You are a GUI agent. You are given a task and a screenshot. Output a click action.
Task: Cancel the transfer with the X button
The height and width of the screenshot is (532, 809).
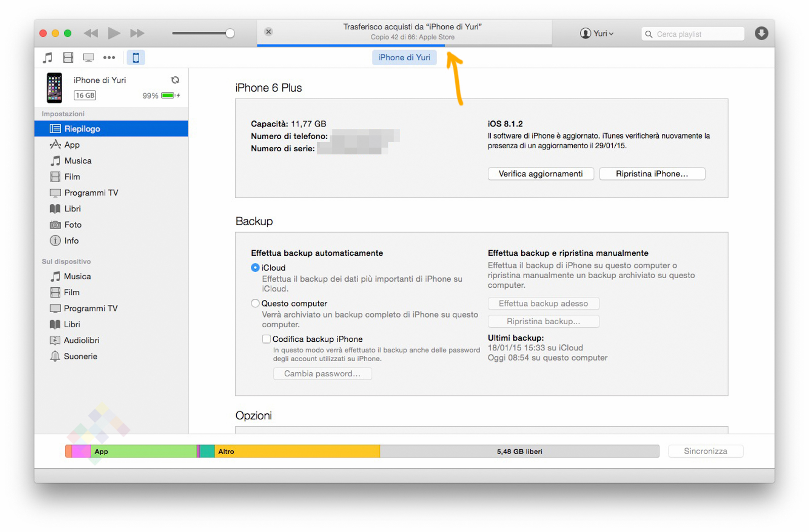(269, 32)
